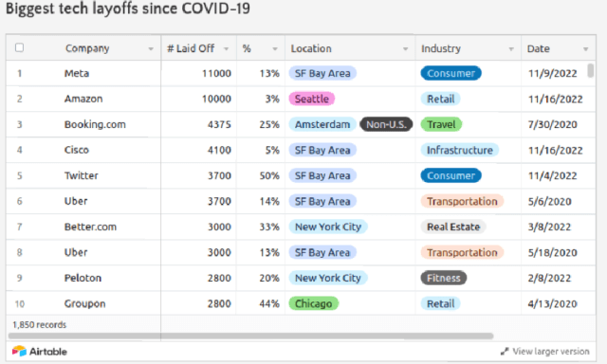607x364 pixels.
Task: Click row number 10
Action: (x=19, y=303)
